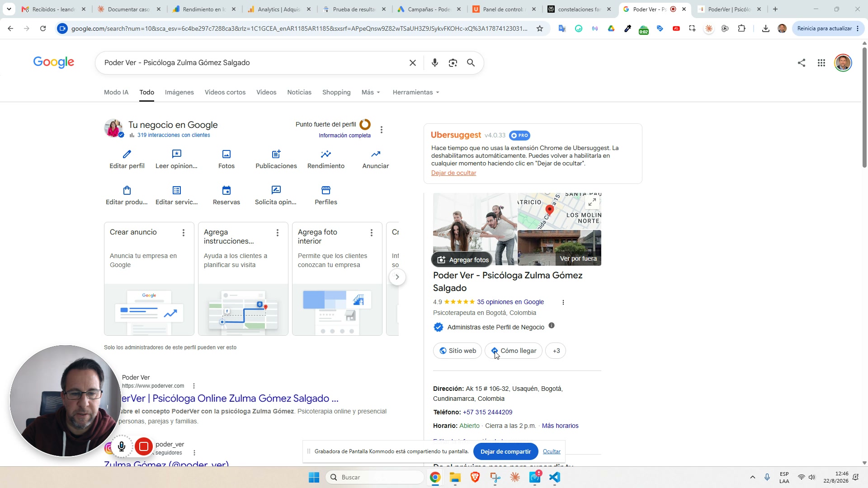Open Reservas calendar icon

(226, 190)
